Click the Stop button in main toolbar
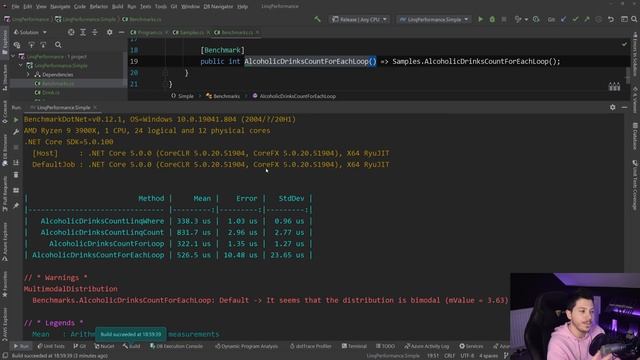640x360 pixels. click(504, 19)
